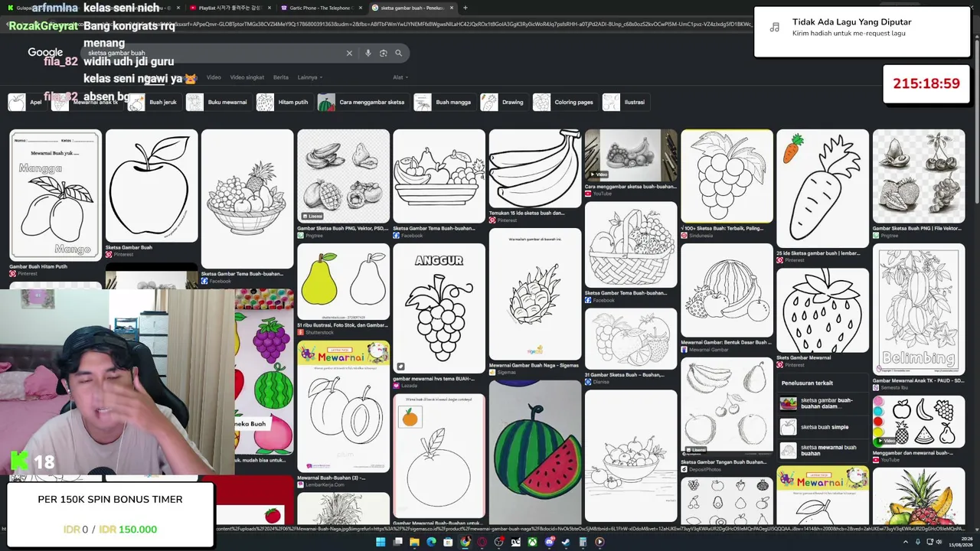Open the colored watermelon drawing image
Viewport: 980px width, 551px height.
(x=535, y=452)
